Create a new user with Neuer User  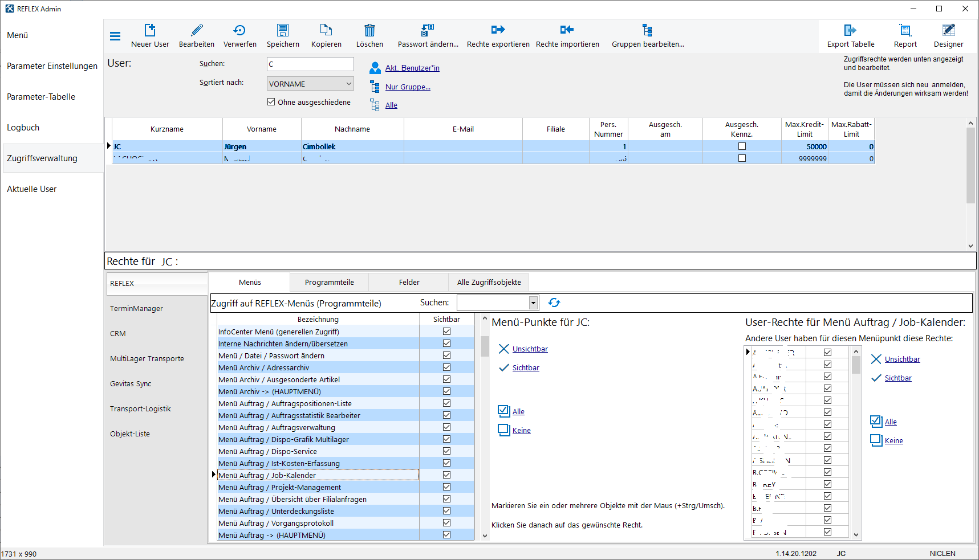click(x=150, y=36)
